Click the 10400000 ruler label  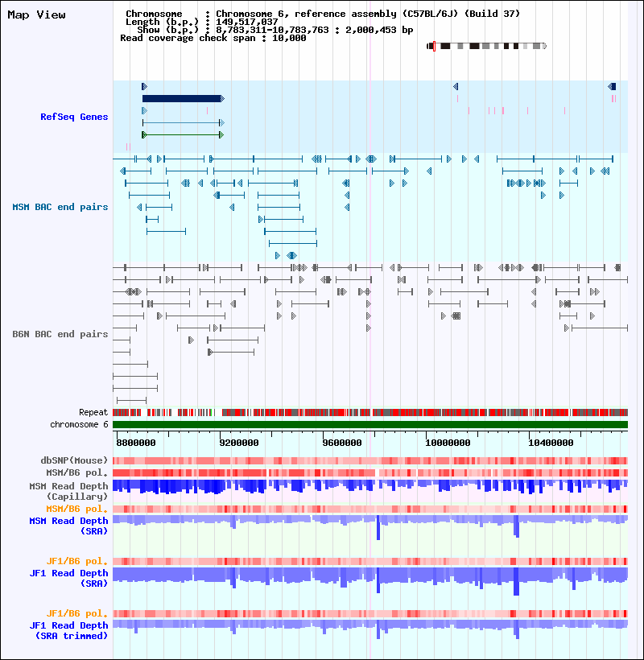pos(551,443)
